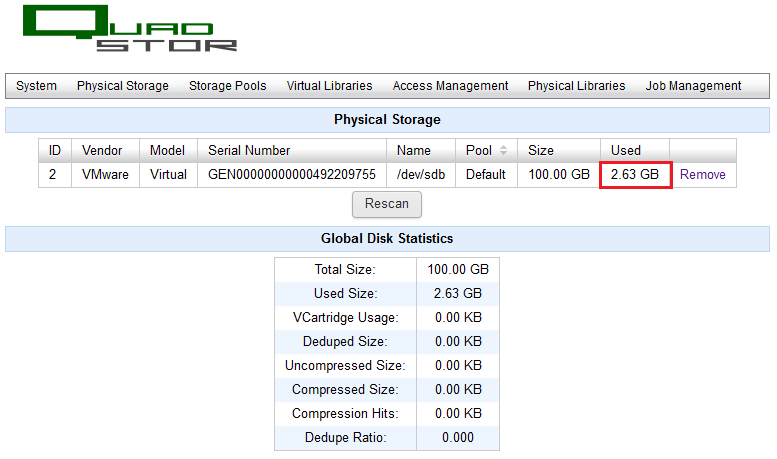This screenshot has height=459, width=777.
Task: Click the Total Size value 100.00 GB
Action: [x=458, y=269]
